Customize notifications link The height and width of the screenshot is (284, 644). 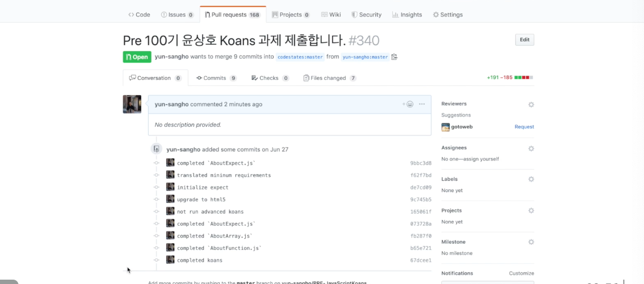coord(521,273)
